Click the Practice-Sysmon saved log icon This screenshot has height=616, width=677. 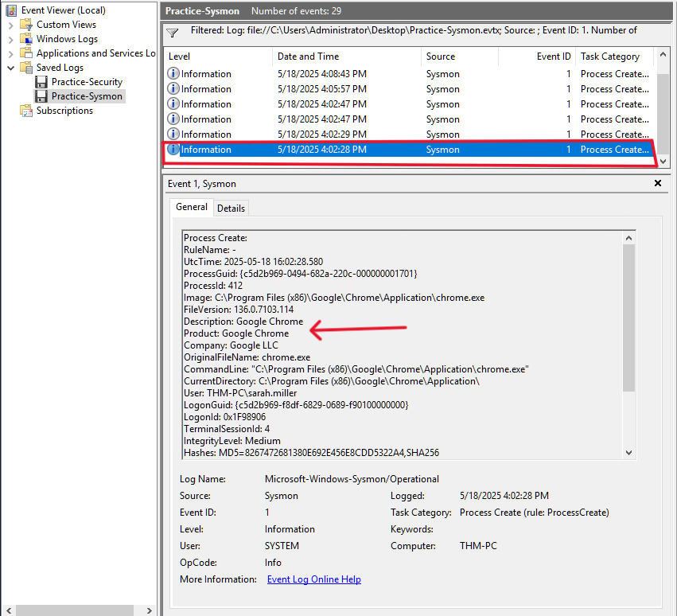pos(41,96)
